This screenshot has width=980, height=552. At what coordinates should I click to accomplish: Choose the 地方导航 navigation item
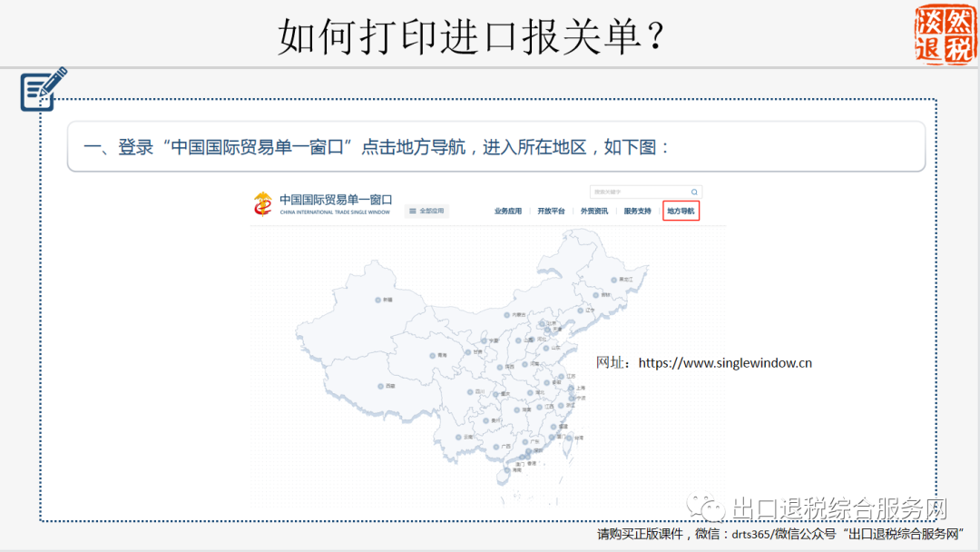681,212
